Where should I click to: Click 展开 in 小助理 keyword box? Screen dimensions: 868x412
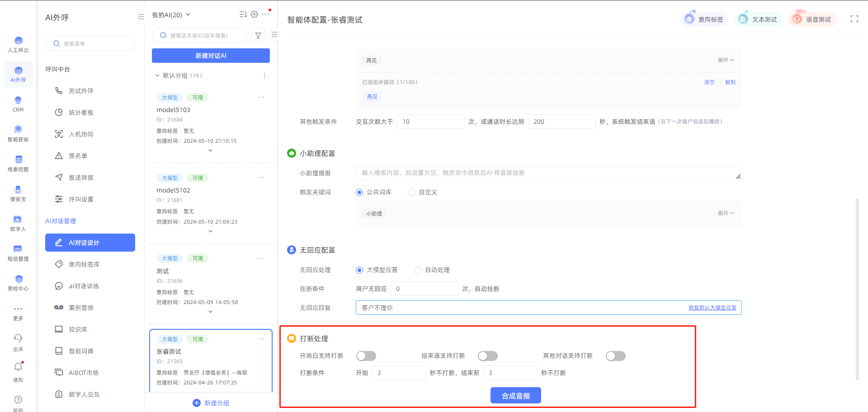pos(726,213)
